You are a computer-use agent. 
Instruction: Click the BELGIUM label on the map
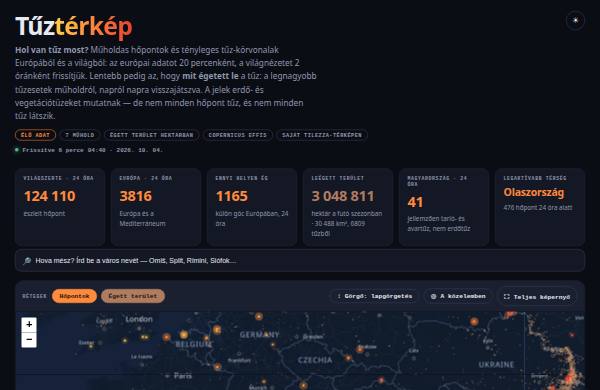[x=194, y=344]
